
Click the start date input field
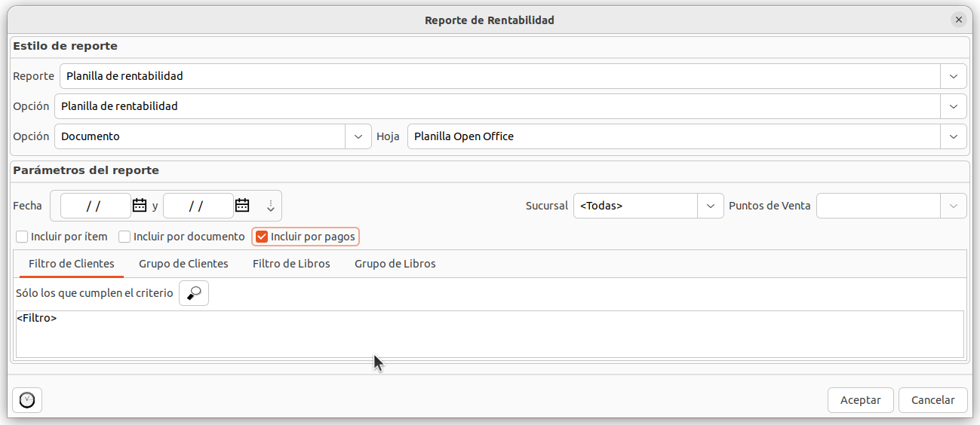click(95, 206)
